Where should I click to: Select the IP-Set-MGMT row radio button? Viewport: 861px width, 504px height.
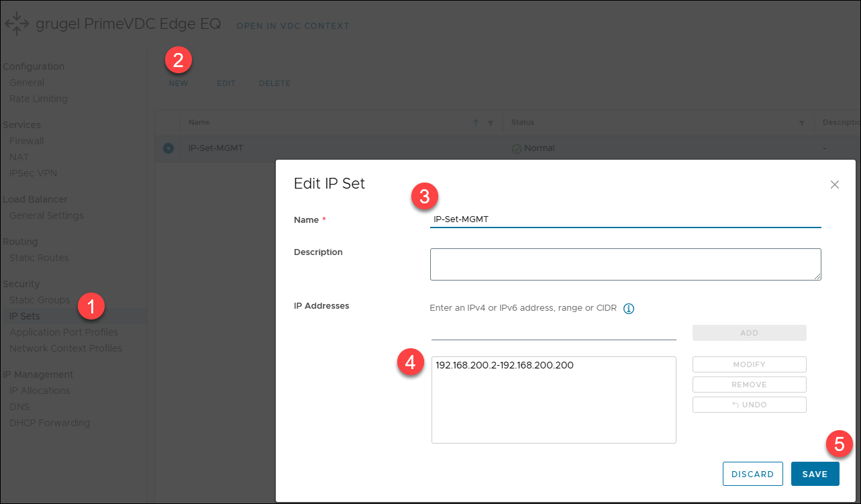168,148
